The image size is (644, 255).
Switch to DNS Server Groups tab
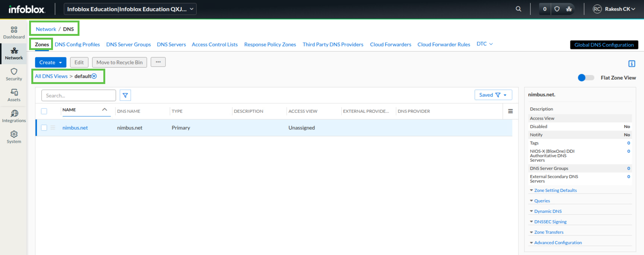(129, 45)
